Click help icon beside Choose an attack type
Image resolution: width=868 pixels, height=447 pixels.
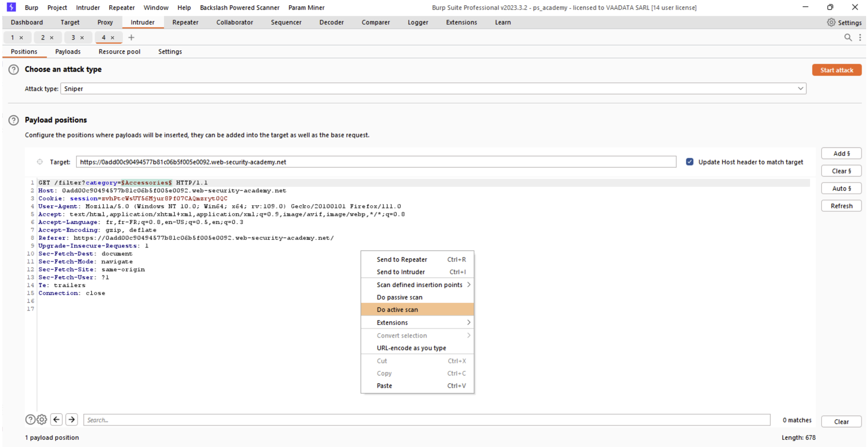pos(14,69)
